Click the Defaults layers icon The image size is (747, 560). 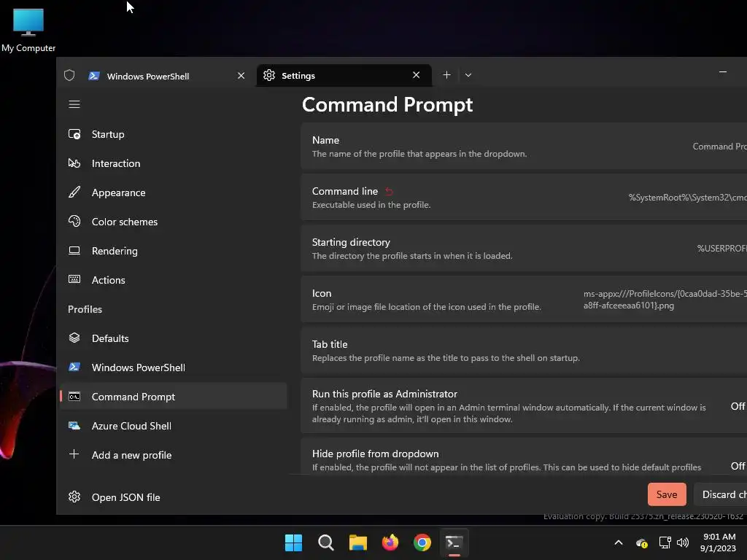(x=74, y=338)
